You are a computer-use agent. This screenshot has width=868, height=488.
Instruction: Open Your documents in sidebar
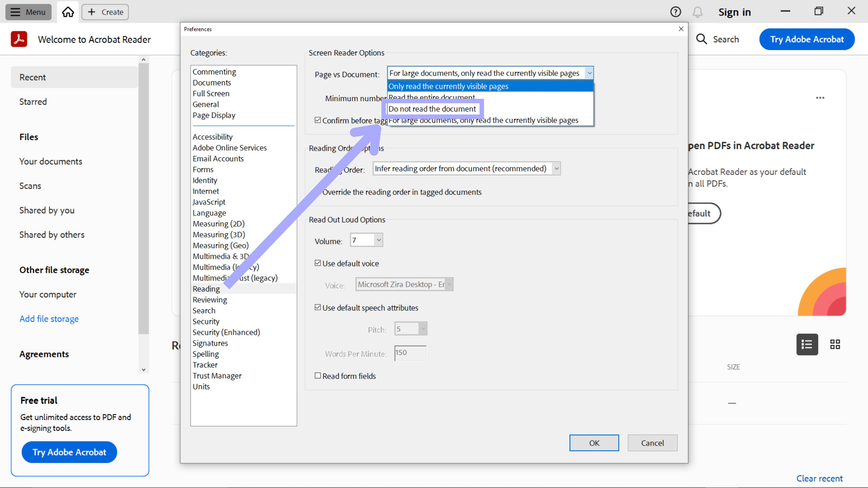51,161
